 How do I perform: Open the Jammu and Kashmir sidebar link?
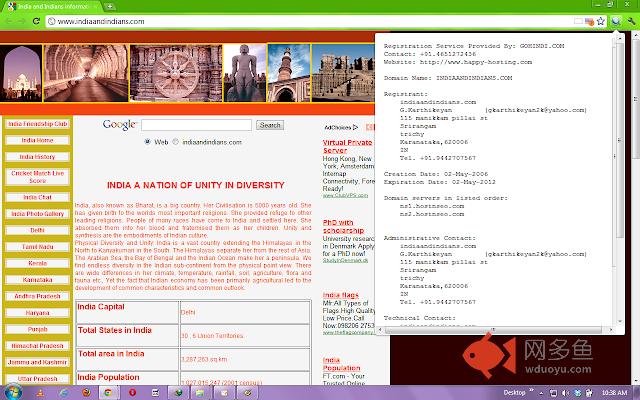click(x=38, y=362)
